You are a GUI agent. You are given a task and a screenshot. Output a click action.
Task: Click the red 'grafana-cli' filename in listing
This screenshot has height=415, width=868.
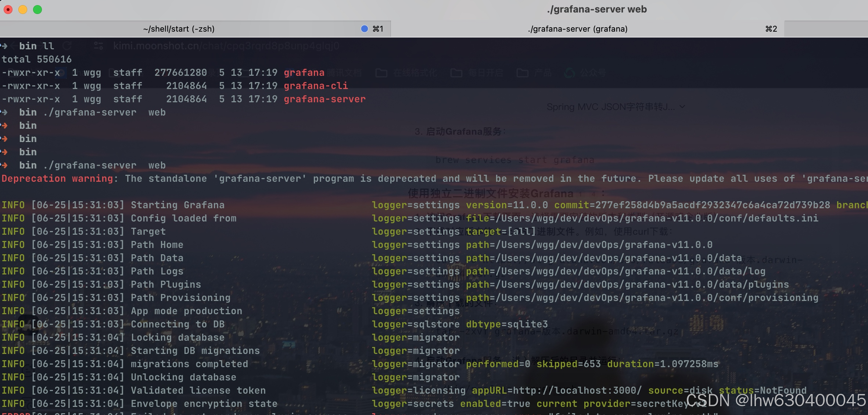tap(315, 86)
